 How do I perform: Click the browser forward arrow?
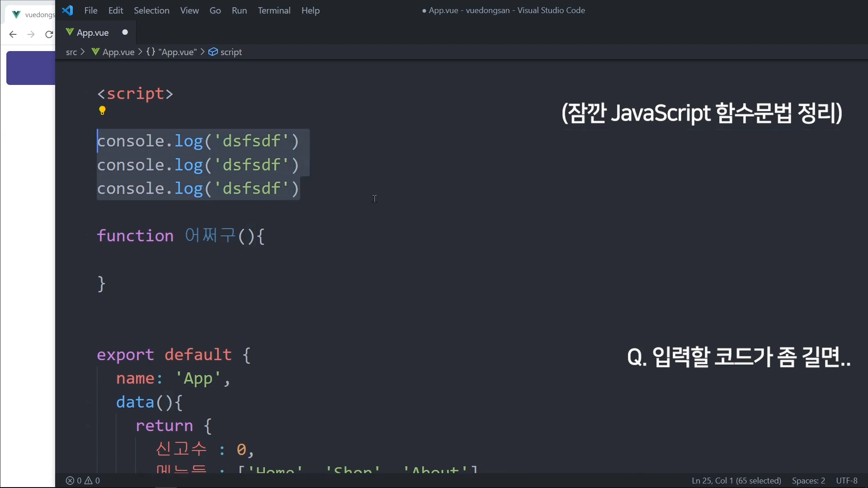pos(31,34)
